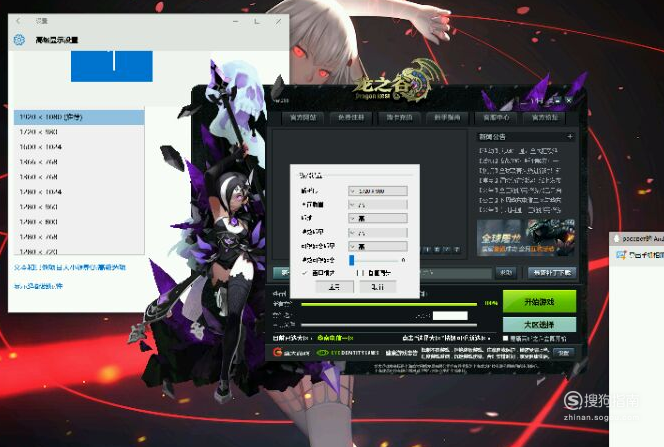The height and width of the screenshot is (447, 664).
Task: Click the first news line in 新闻公告
Action: (x=519, y=151)
